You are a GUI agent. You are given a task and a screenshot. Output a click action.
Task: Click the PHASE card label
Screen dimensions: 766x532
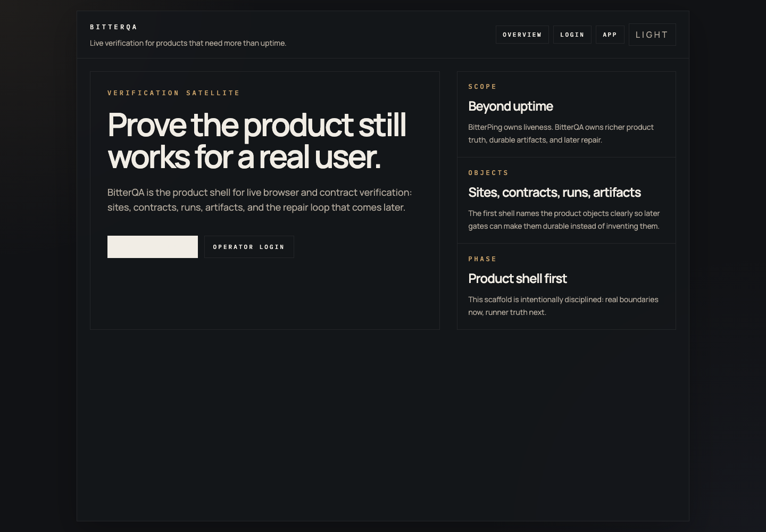click(482, 259)
